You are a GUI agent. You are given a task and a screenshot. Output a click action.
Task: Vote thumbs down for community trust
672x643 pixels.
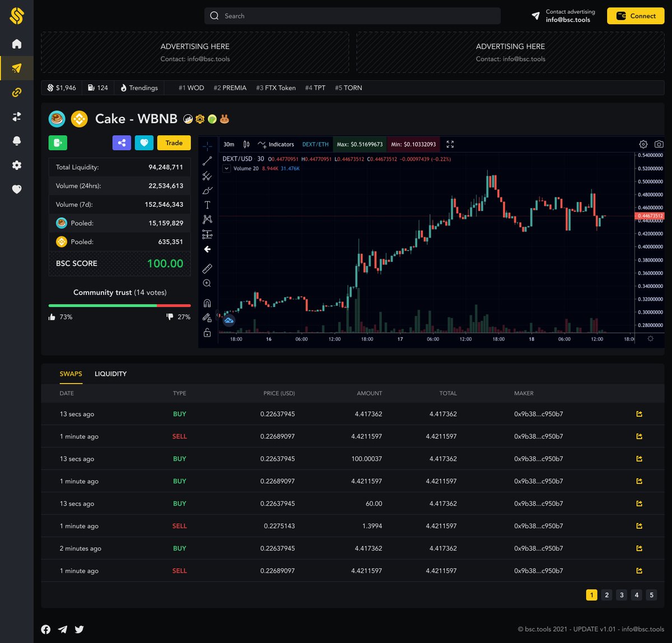point(170,316)
